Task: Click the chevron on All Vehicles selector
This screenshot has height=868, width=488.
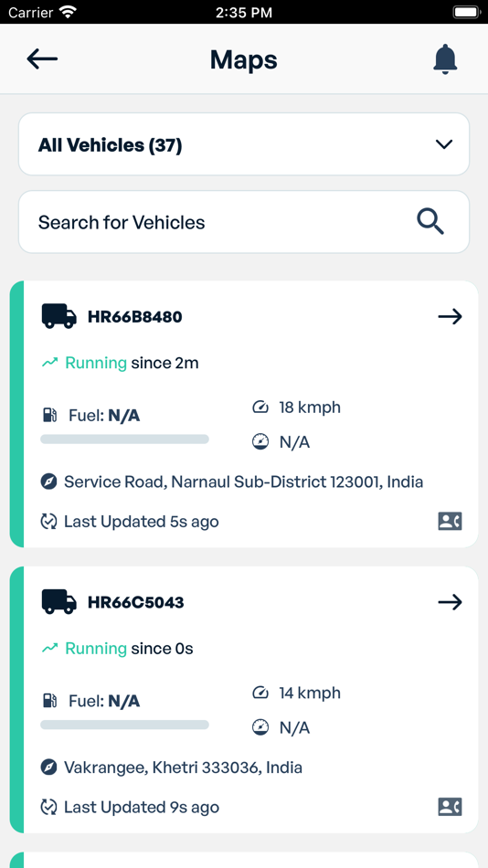Action: click(x=444, y=144)
